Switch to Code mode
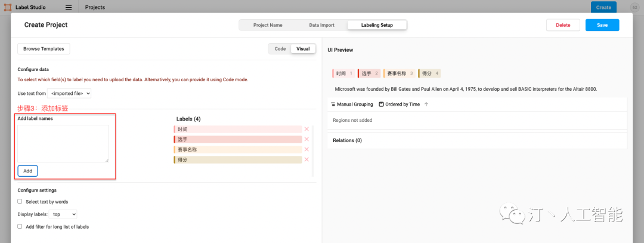Viewport: 644px width, 243px height. tap(280, 48)
